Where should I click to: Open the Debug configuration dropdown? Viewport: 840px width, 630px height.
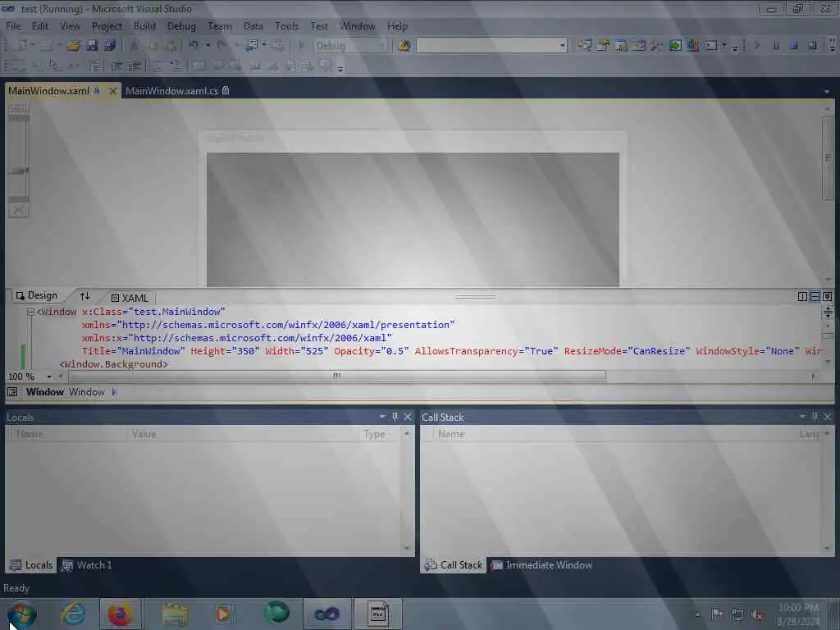[x=382, y=46]
